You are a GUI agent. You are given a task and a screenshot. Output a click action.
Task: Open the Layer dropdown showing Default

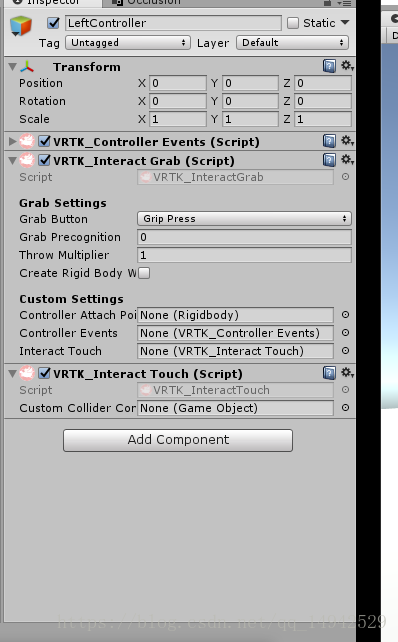point(292,43)
